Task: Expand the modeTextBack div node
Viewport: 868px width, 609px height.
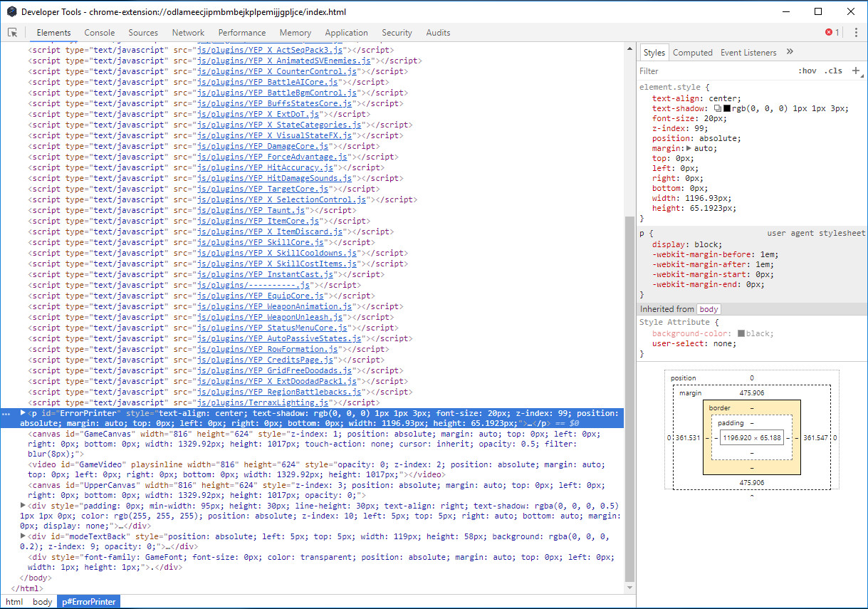Action: [23, 536]
